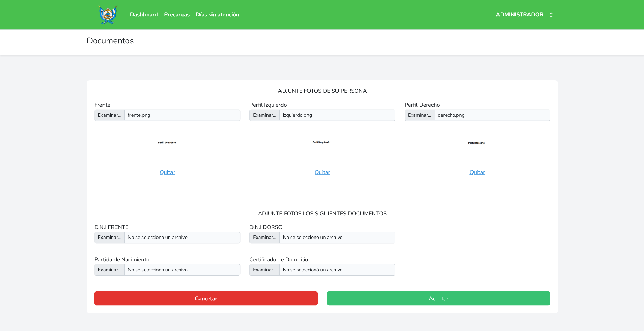Click the chevron arrows beside ADMINISTRADOR
The image size is (644, 331).
pos(551,15)
